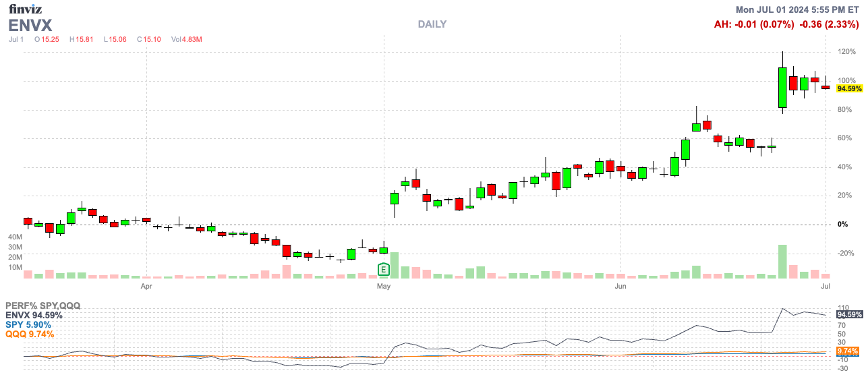
Task: Click the volume Vol 4.83M value
Action: point(186,39)
